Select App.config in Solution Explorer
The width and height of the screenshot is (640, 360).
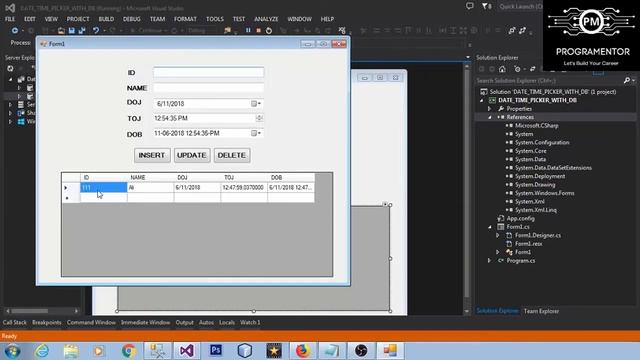520,219
